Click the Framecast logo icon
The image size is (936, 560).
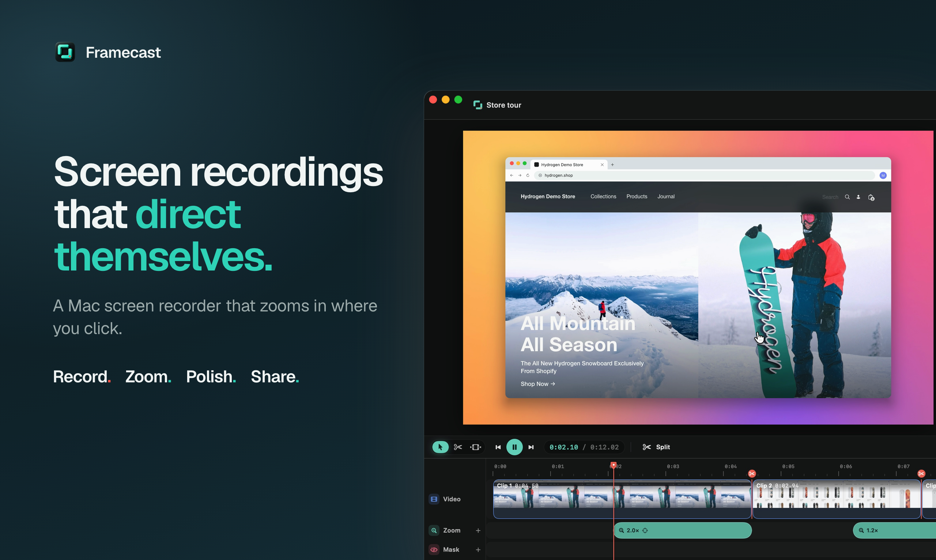click(x=65, y=52)
